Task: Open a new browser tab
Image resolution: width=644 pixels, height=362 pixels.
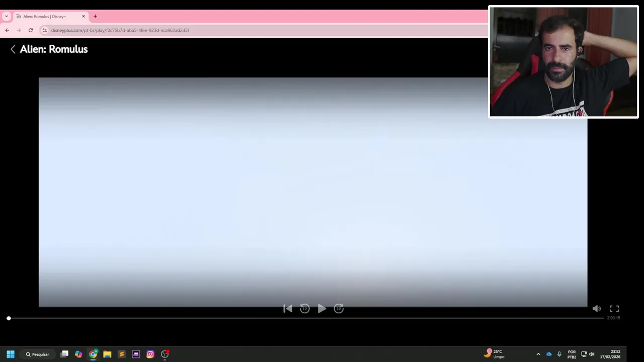Action: (95, 16)
